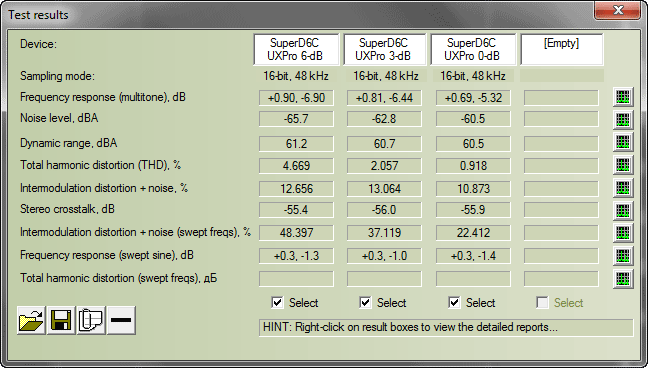This screenshot has width=648, height=368.
Task: Uncheck Select under UXPro 6-dB column
Action: [x=277, y=303]
